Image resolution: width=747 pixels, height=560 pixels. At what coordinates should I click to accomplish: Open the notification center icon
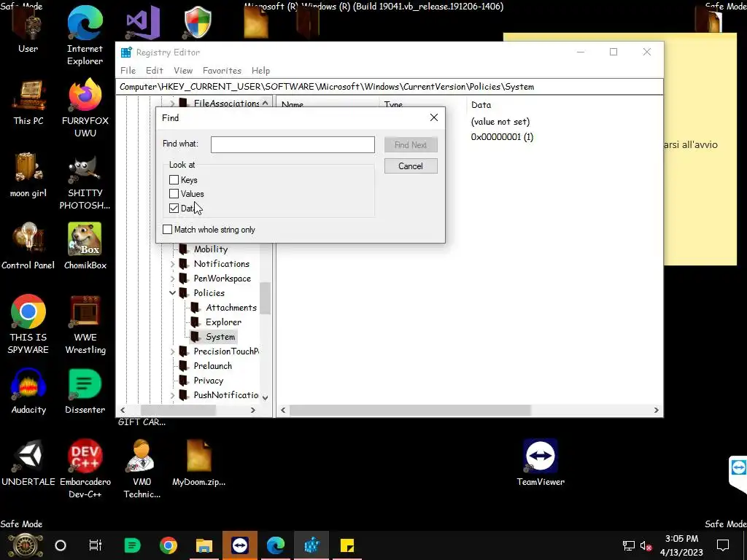723,545
